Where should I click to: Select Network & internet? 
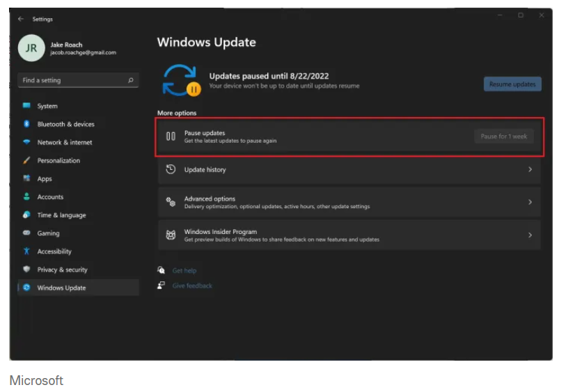pyautogui.click(x=79, y=142)
